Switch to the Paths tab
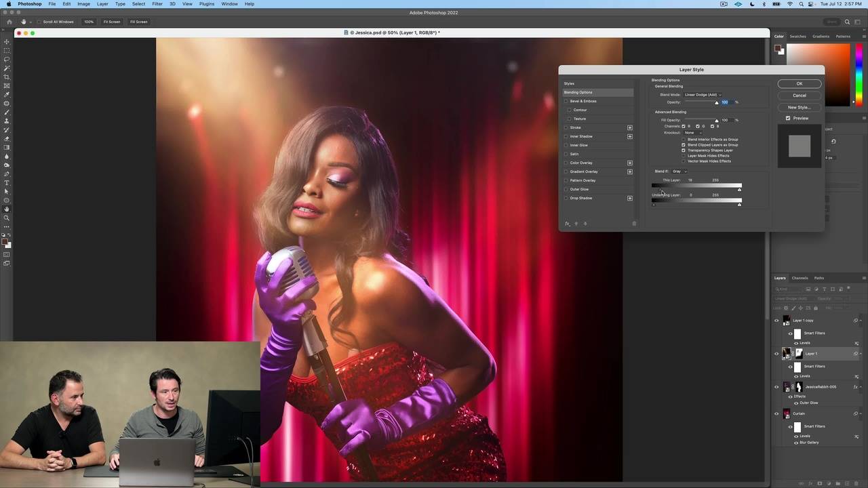The image size is (868, 488). [819, 278]
